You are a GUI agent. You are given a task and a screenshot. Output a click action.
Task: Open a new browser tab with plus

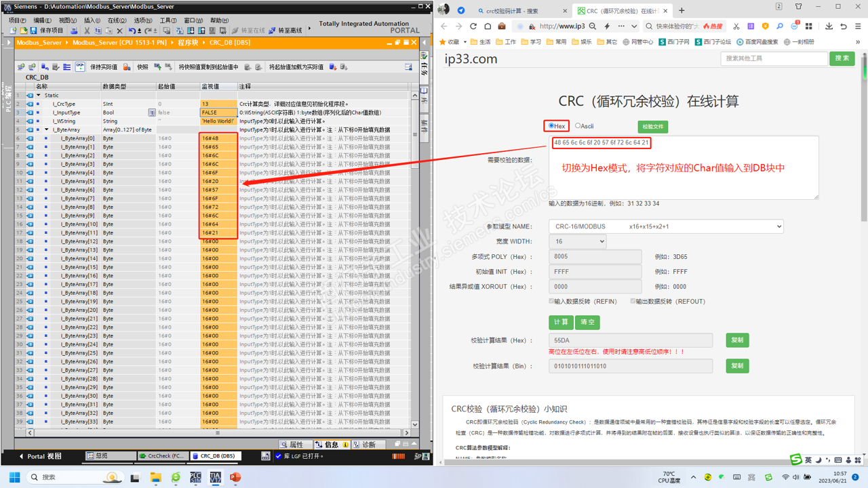(682, 10)
